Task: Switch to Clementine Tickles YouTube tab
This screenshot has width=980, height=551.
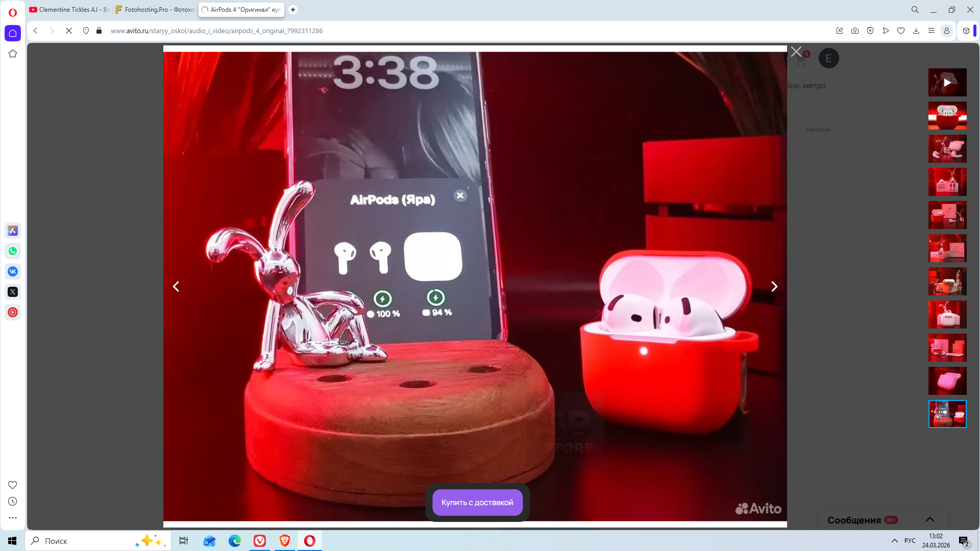Action: coord(69,10)
